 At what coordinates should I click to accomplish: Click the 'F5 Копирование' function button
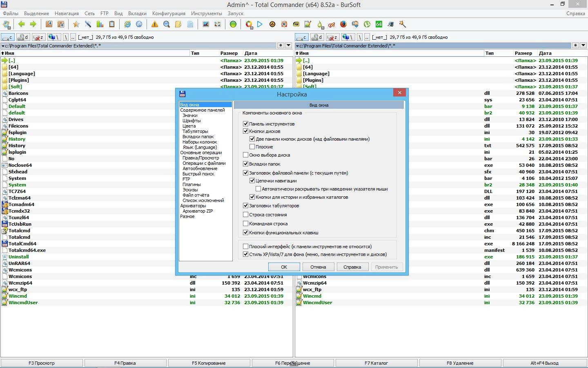(209, 363)
